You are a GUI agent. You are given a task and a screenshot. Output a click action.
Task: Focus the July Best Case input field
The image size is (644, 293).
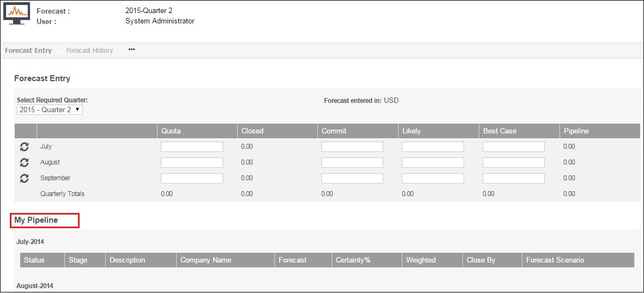pyautogui.click(x=513, y=147)
